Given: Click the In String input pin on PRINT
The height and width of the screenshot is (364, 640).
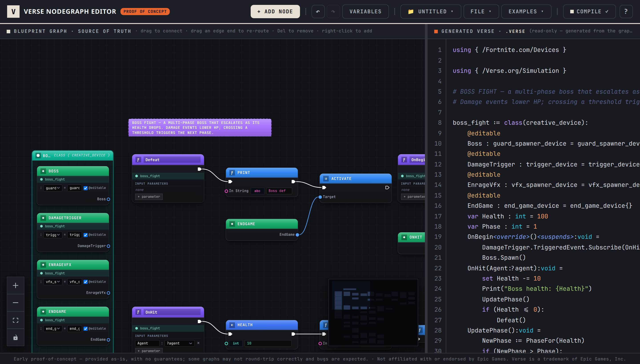Looking at the screenshot, I should click(x=226, y=191).
